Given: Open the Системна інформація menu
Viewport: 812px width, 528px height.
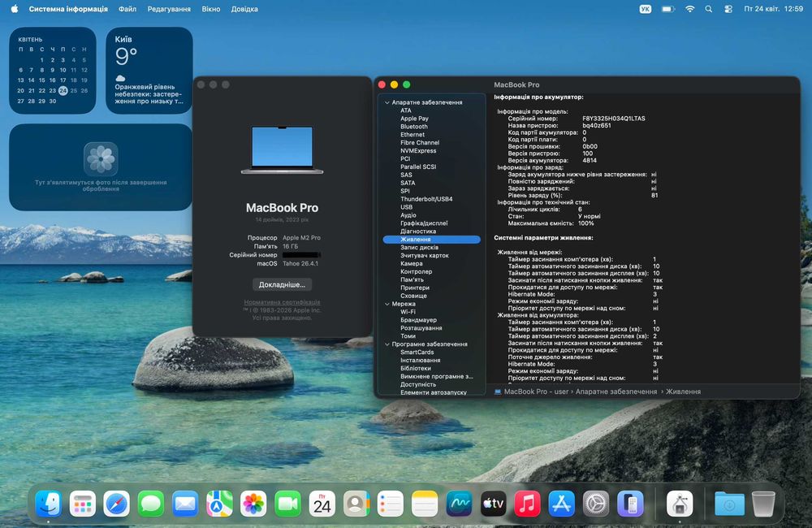Looking at the screenshot, I should coord(68,9).
